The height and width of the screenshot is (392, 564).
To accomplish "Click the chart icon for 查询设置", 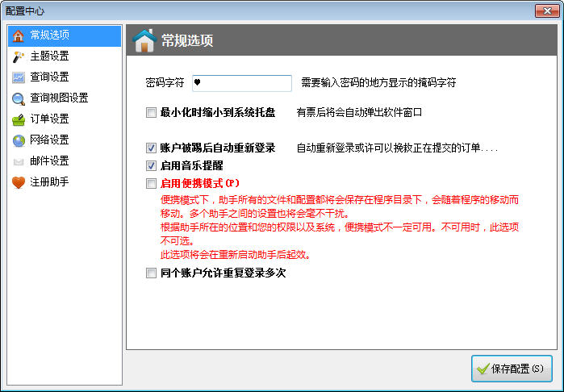I will pos(18,77).
